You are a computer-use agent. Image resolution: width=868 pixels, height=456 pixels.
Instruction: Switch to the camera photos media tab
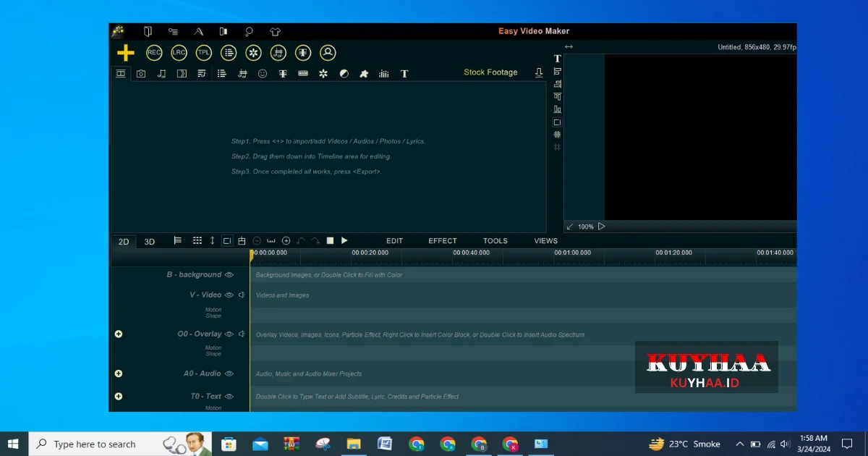[x=141, y=73]
